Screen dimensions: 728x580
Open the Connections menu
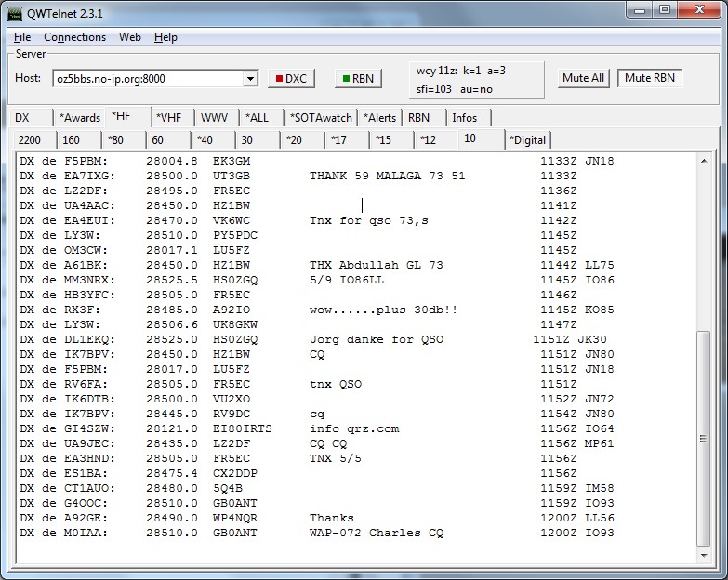pos(74,37)
